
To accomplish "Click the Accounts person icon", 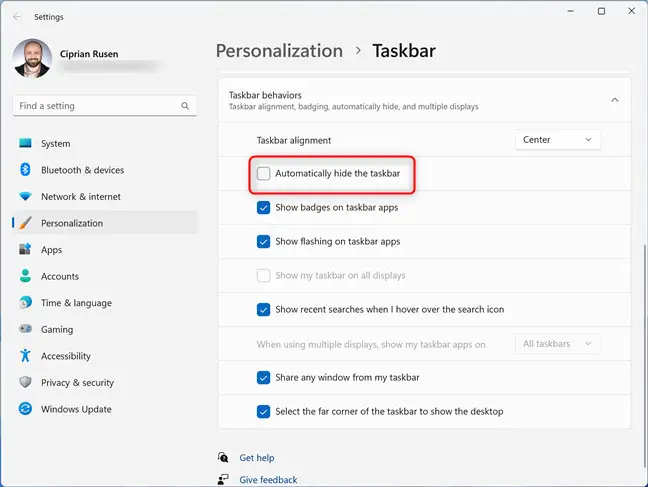I will click(25, 276).
